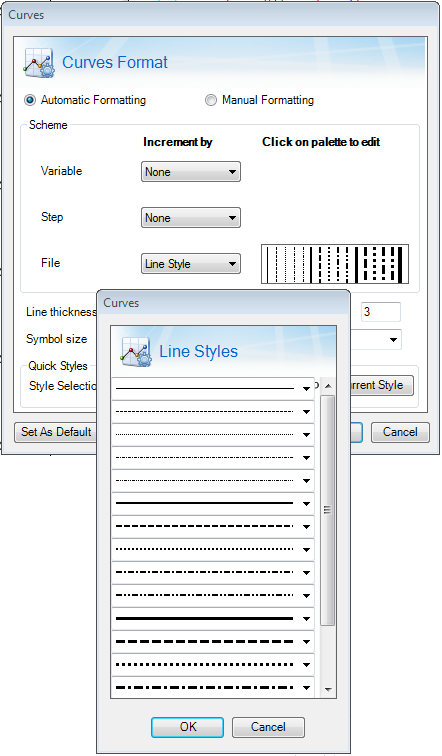Click the Line Styles chart icon

point(135,351)
